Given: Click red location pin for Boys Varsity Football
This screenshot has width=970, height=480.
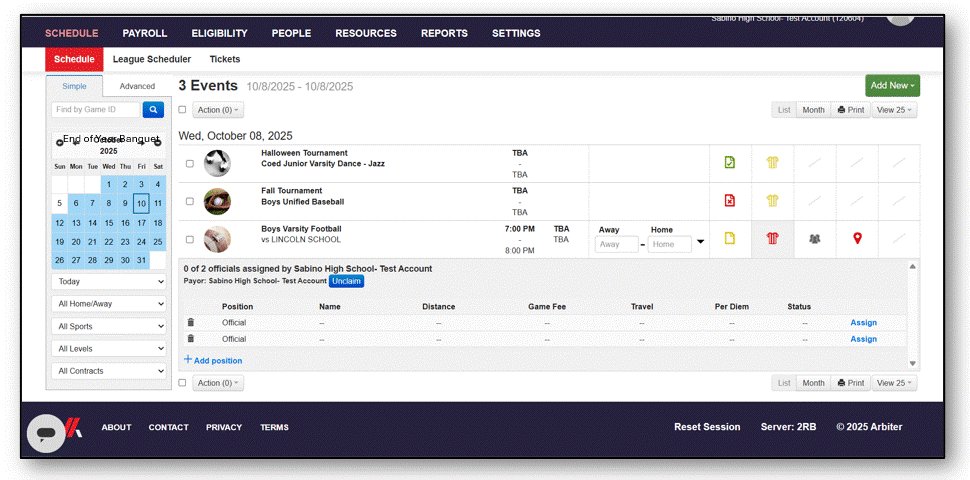Looking at the screenshot, I should 857,238.
